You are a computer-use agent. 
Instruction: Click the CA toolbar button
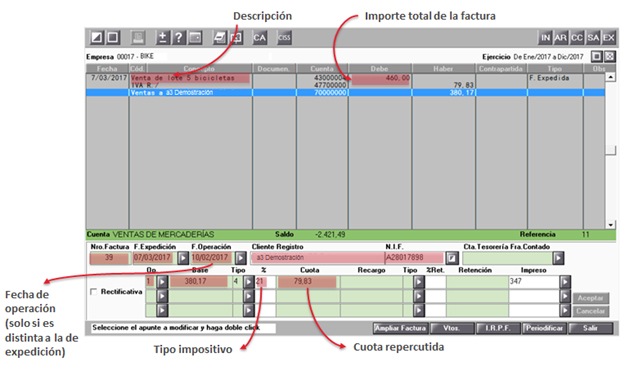tap(260, 38)
